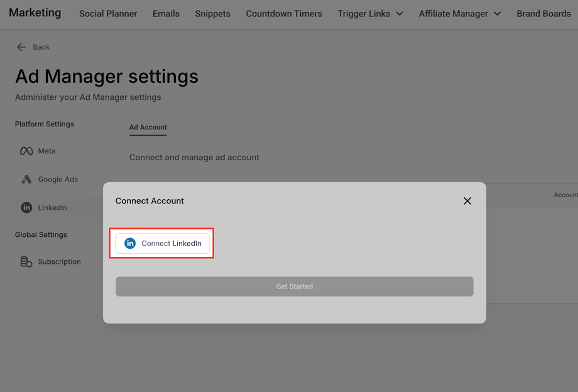Click the Back link text
The width and height of the screenshot is (578, 392).
coord(41,47)
